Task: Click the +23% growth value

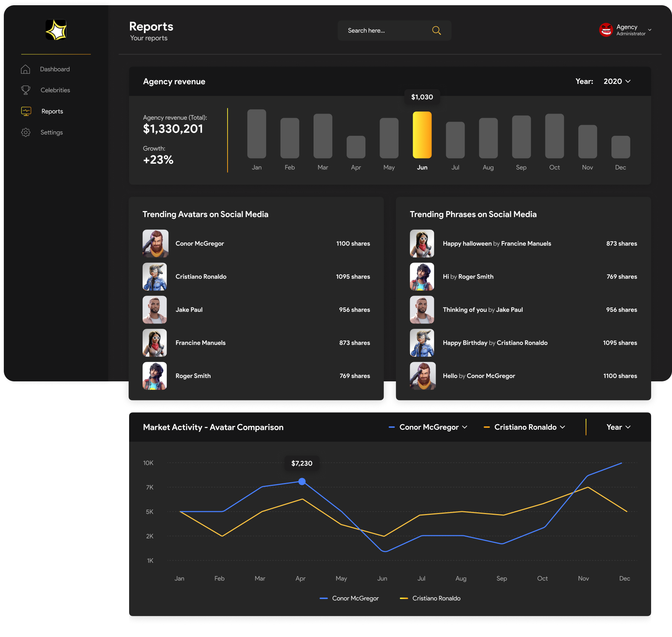Action: (158, 160)
